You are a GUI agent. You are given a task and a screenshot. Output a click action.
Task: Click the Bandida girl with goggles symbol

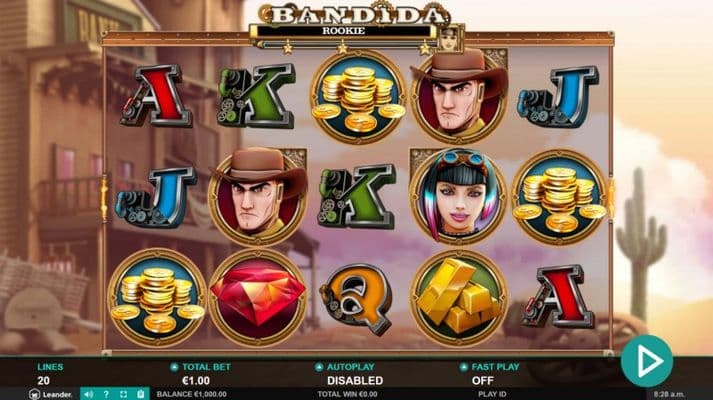[x=457, y=195]
